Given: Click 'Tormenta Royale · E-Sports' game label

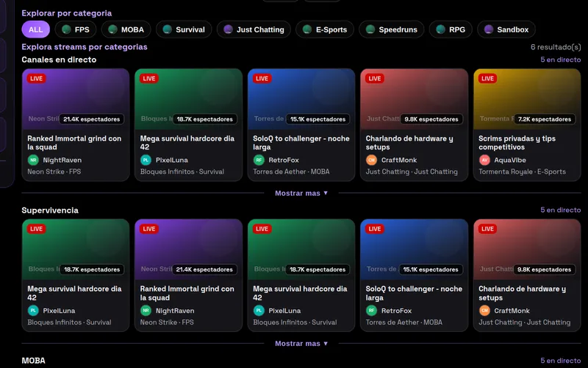Looking at the screenshot, I should (522, 171).
